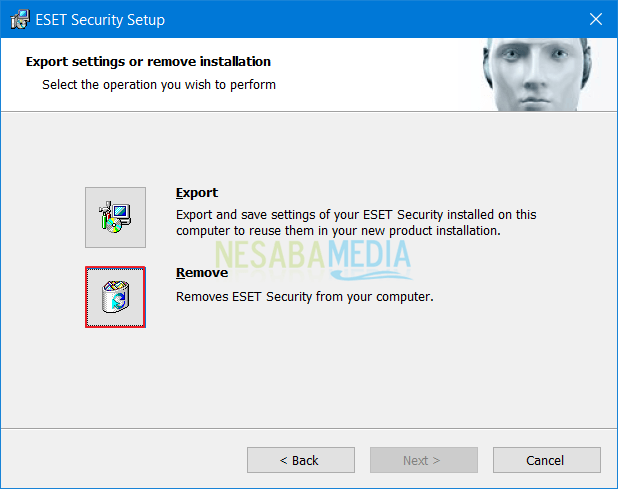The image size is (618, 489).
Task: Click the ESET Security Setup title text
Action: [x=100, y=20]
